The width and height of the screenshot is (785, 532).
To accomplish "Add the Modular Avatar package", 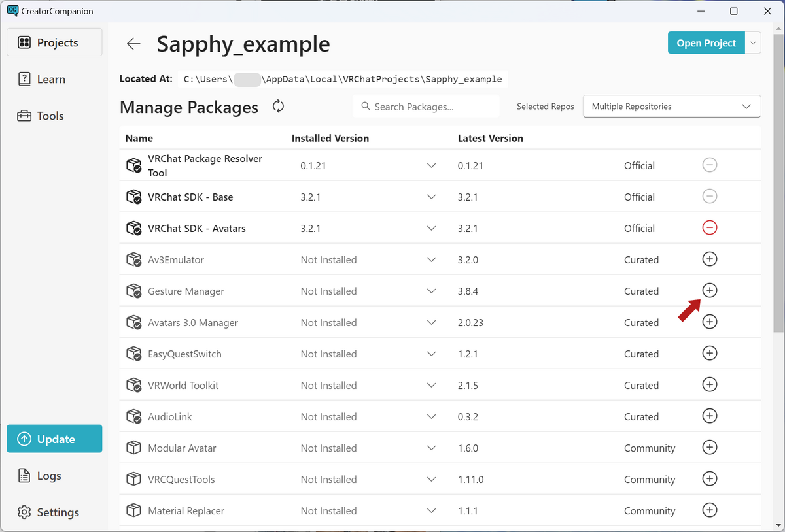I will (709, 447).
